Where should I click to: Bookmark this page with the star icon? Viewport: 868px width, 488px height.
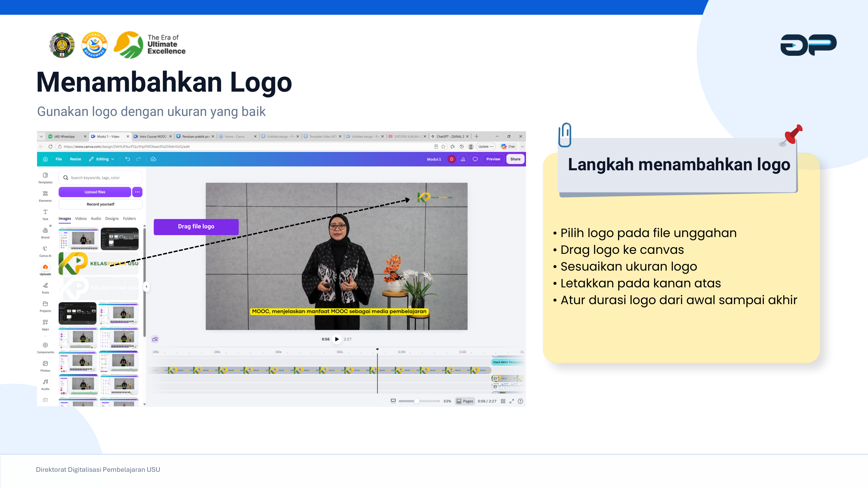[444, 147]
